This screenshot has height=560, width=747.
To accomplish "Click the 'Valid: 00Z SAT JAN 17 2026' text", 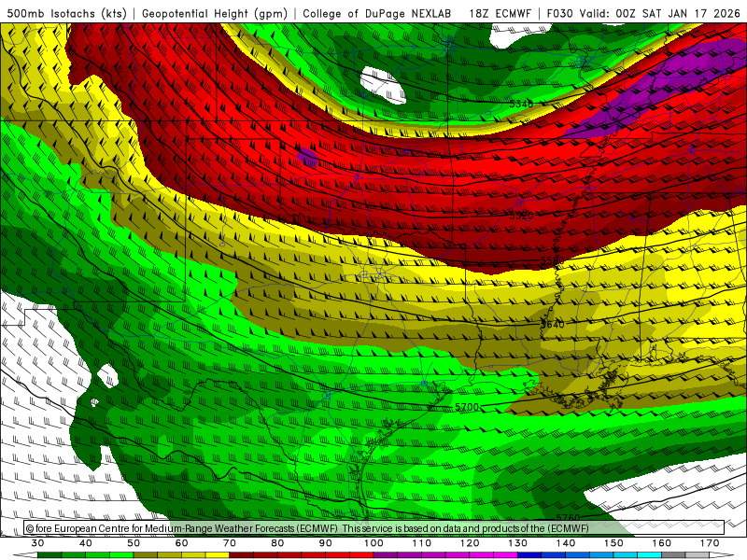I will click(660, 14).
